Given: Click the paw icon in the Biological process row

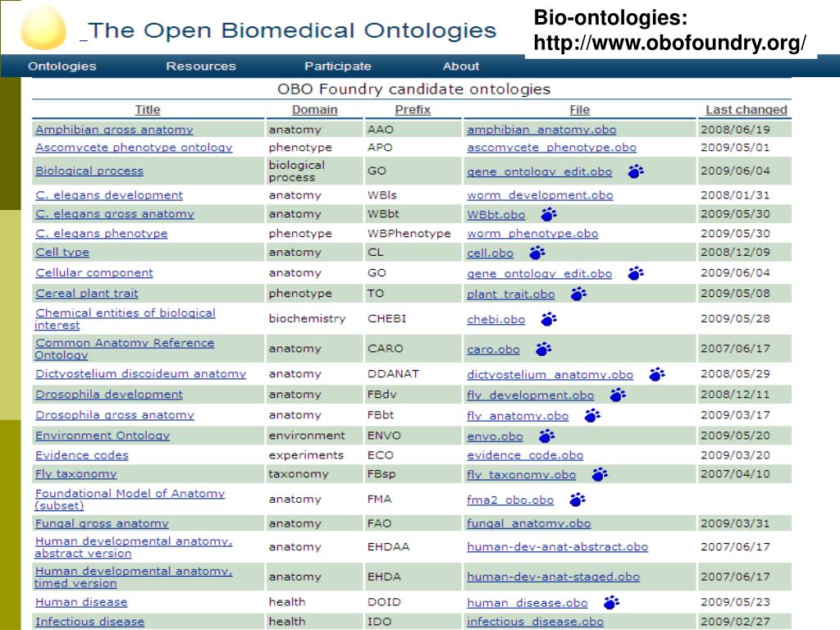Looking at the screenshot, I should pyautogui.click(x=636, y=171).
